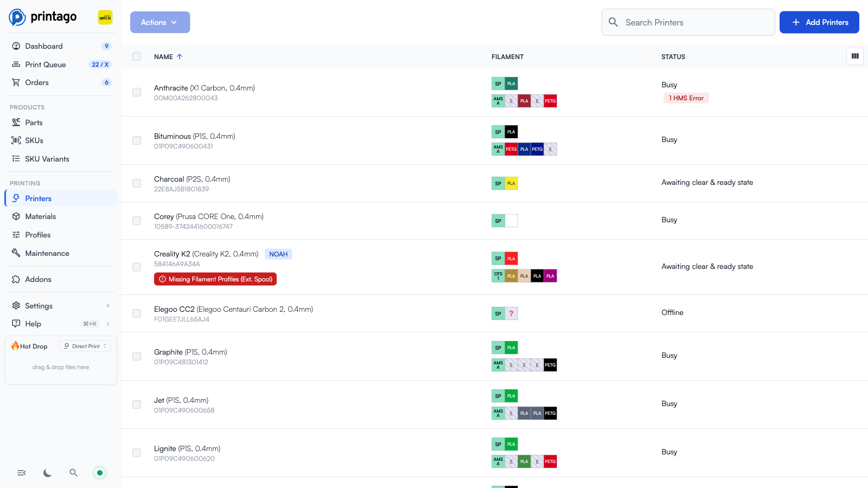Click the bottom sidebar search icon
This screenshot has height=488, width=868.
[74, 473]
